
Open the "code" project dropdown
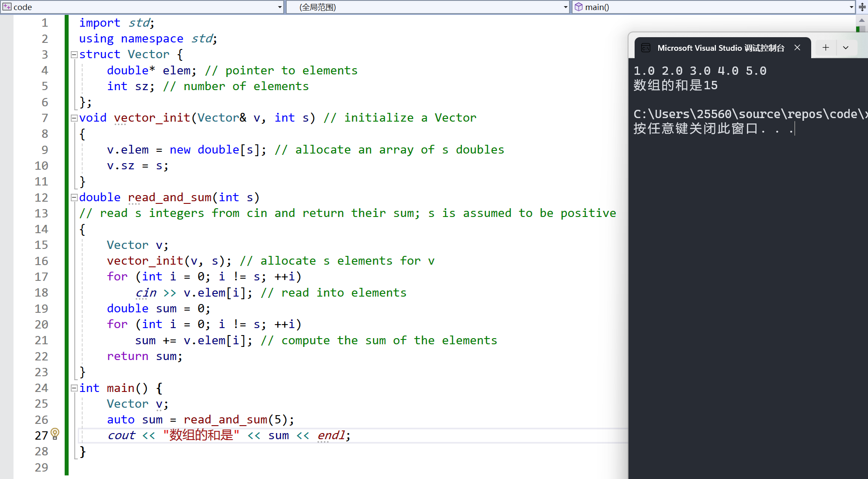click(x=279, y=7)
